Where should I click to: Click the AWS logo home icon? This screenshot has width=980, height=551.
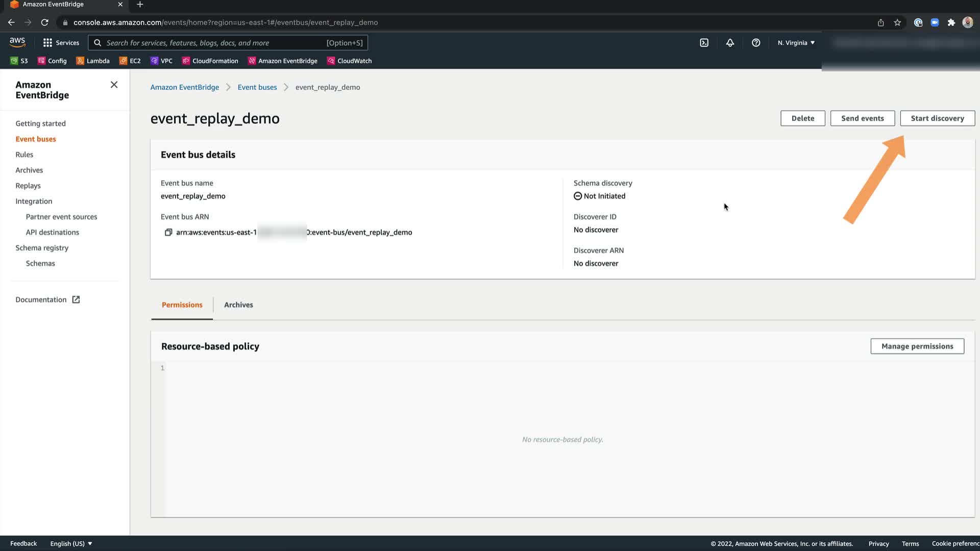(x=17, y=42)
